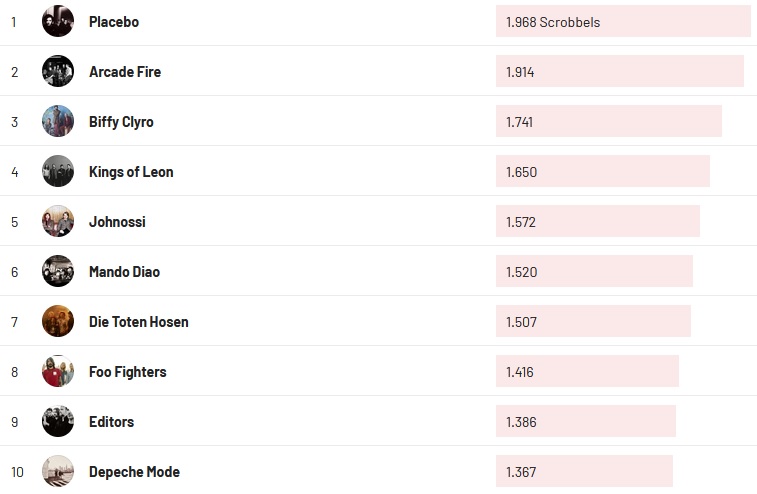Viewport: 757px width, 494px height.
Task: Open the Depeche Mode artist link
Action: (x=134, y=472)
